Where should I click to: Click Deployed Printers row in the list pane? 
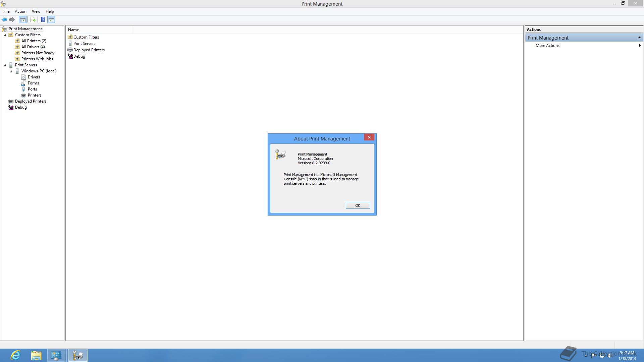(x=89, y=50)
